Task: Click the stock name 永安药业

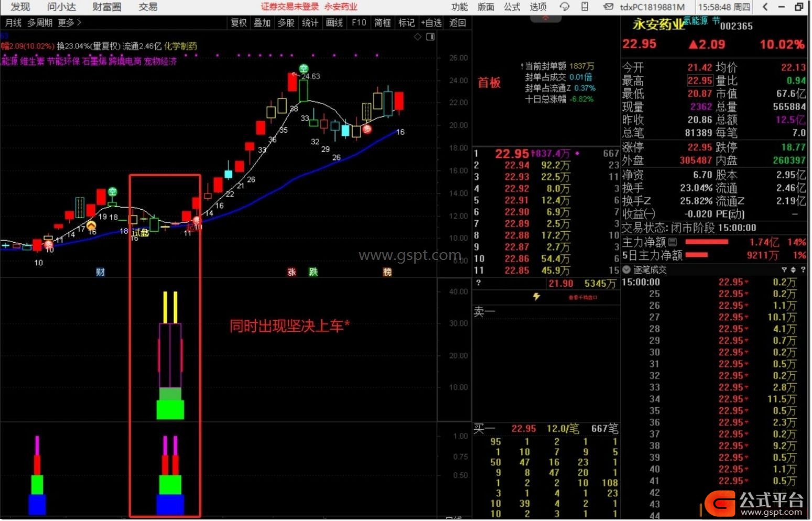Action: [x=658, y=24]
